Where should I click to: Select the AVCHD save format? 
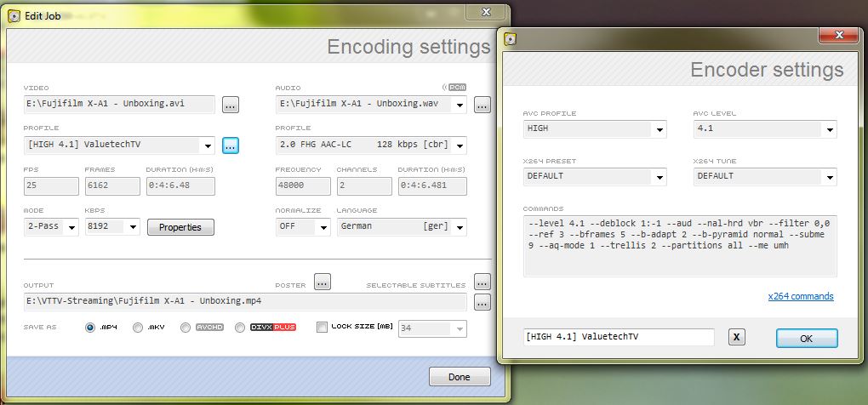(x=186, y=328)
